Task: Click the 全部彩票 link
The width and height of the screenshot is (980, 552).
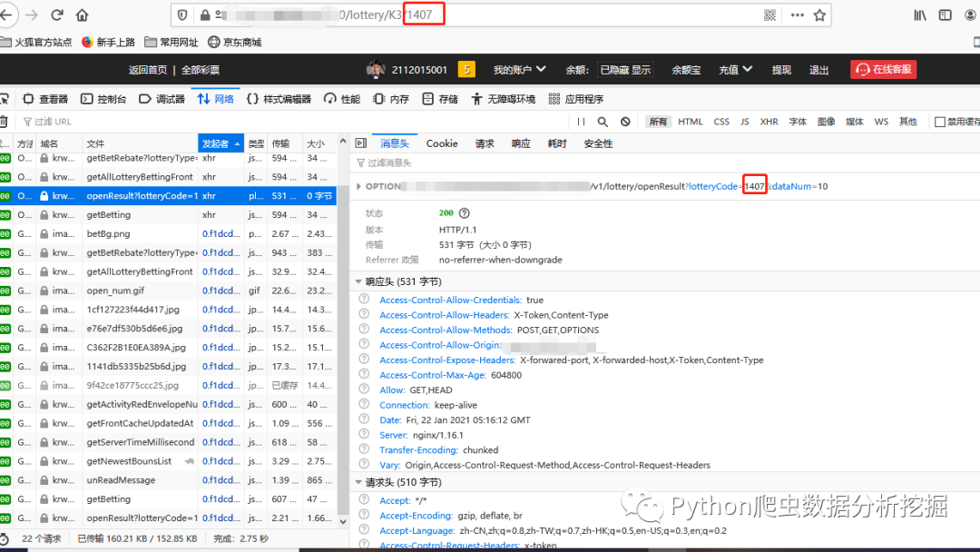Action: tap(200, 70)
